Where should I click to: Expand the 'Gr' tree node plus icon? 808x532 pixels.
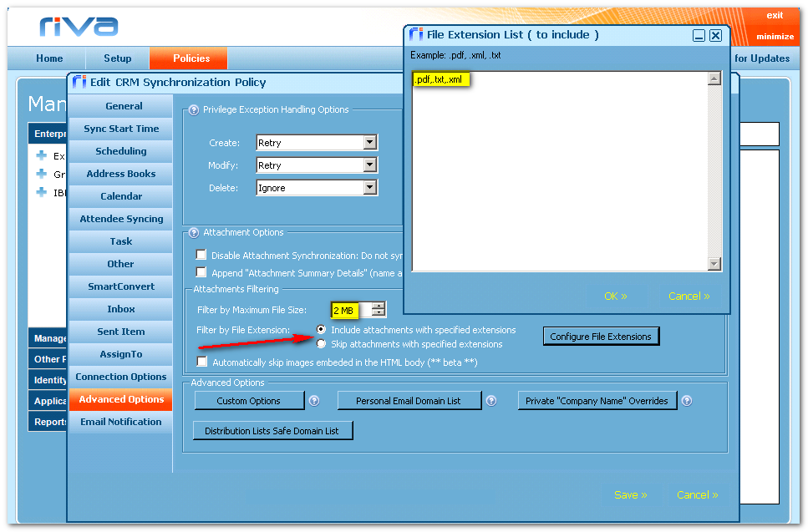click(x=42, y=174)
